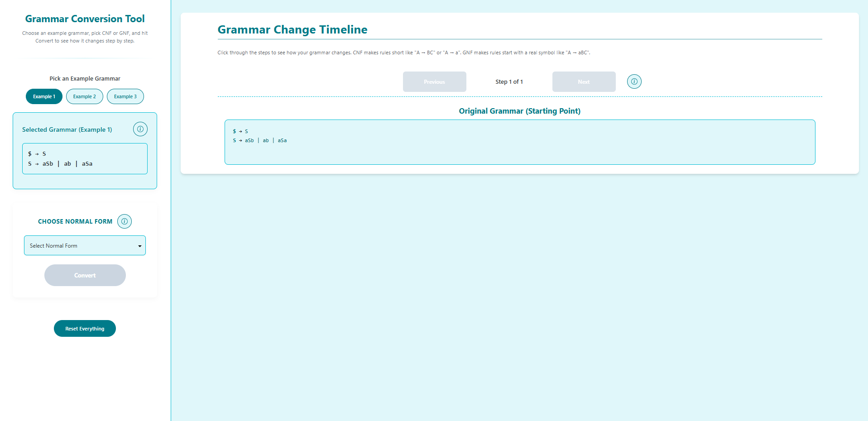Screen dimensions: 868x421
Task: Click the step navigation instructions text
Action: pos(403,53)
